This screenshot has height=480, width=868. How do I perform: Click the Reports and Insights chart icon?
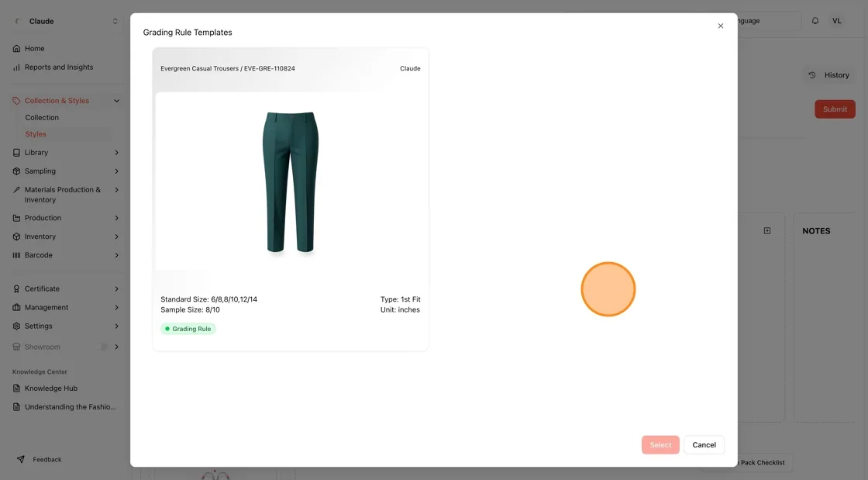[x=16, y=67]
